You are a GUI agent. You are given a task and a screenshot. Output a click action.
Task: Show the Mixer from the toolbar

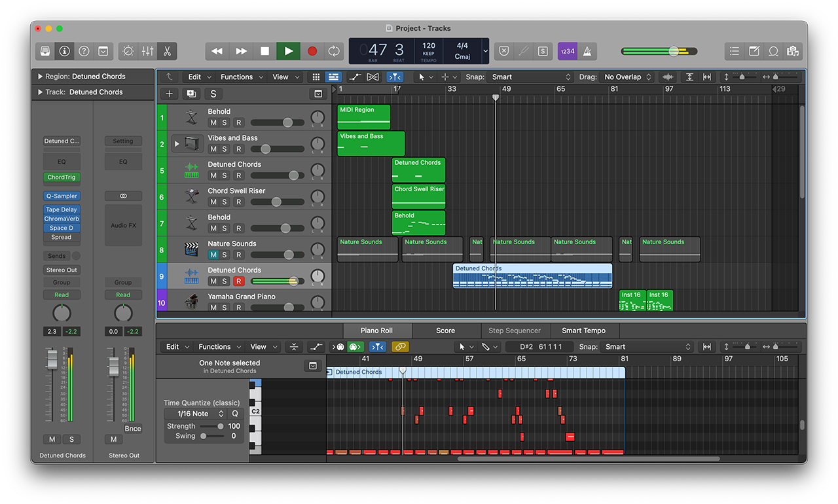point(147,51)
